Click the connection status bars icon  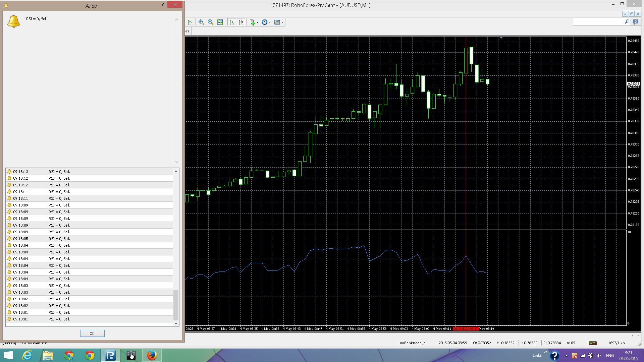[x=593, y=343]
